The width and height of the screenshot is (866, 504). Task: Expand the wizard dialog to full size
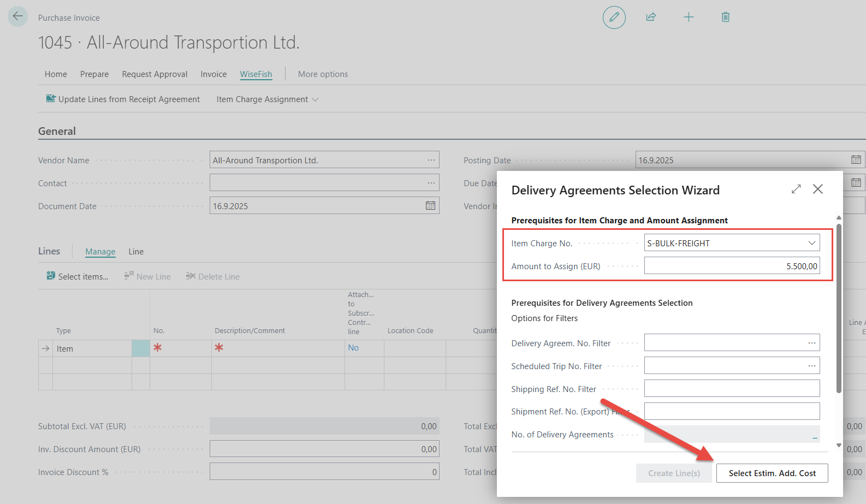[x=796, y=189]
